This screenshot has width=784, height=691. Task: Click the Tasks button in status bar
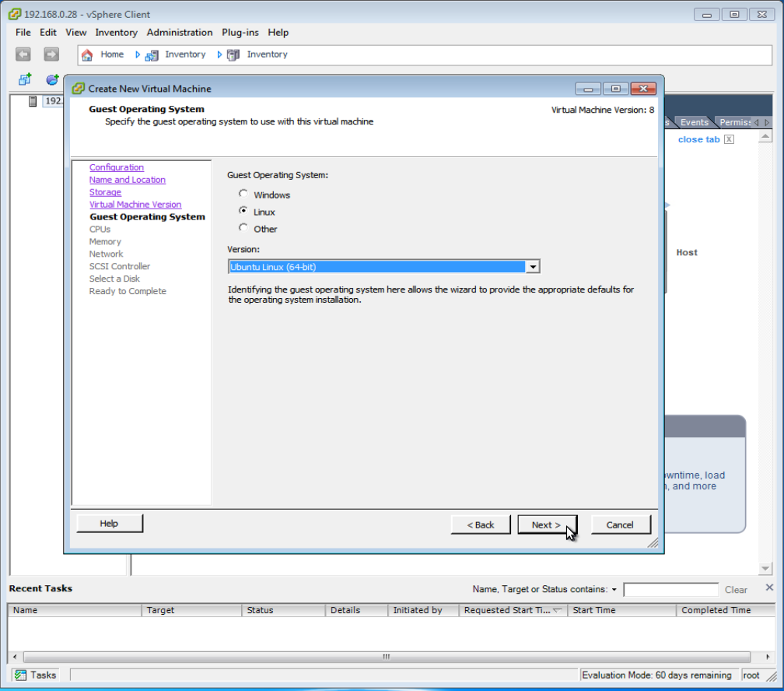(x=35, y=675)
